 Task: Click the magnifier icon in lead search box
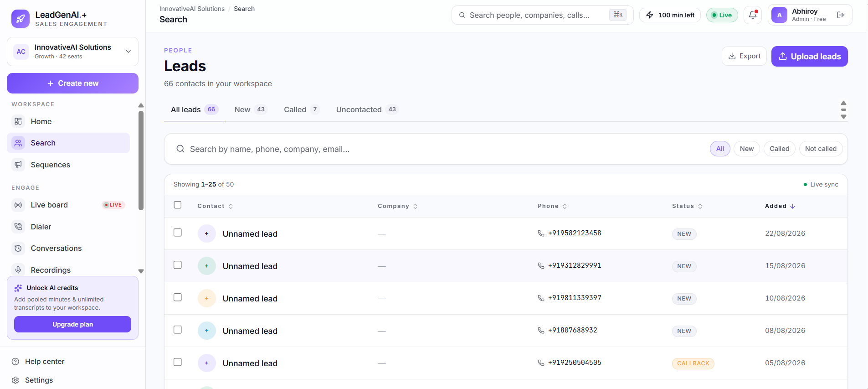tap(180, 149)
